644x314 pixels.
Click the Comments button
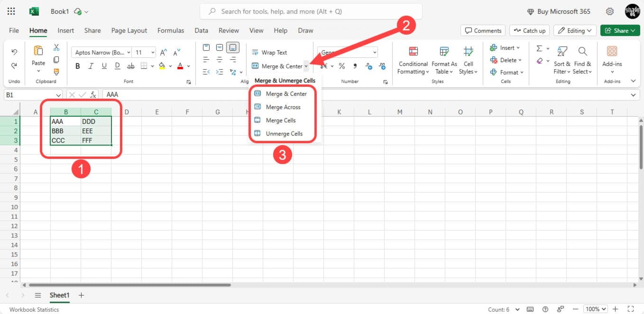click(483, 31)
